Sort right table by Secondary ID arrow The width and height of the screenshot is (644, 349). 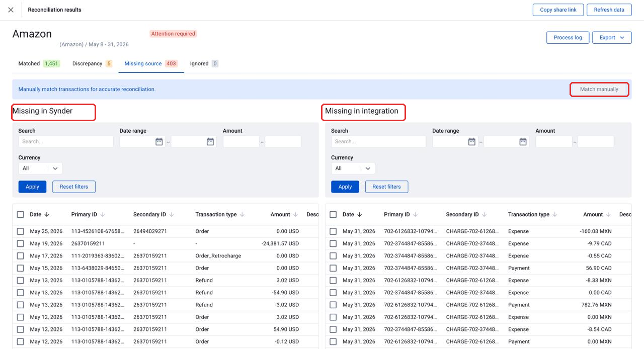point(485,215)
